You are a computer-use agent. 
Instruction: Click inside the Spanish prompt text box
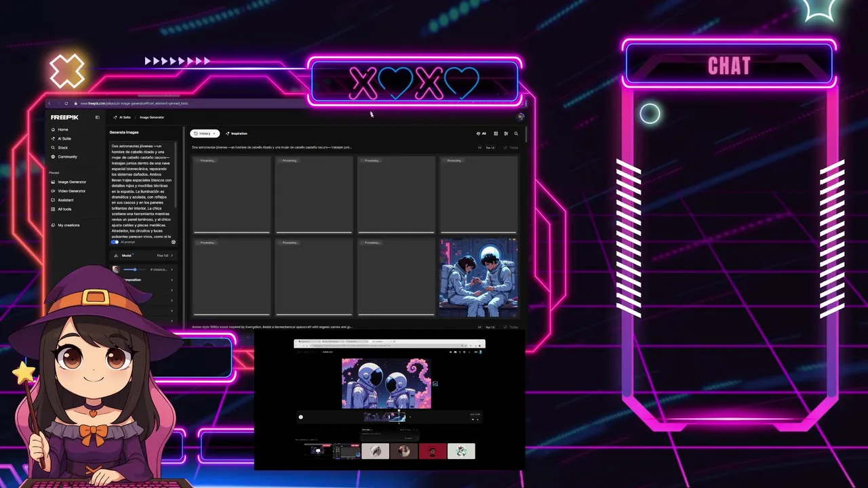[141, 190]
